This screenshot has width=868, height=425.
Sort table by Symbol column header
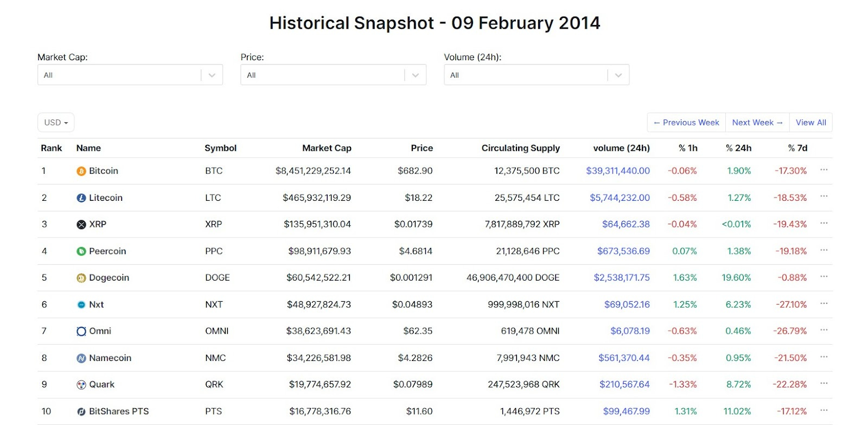[x=220, y=148]
